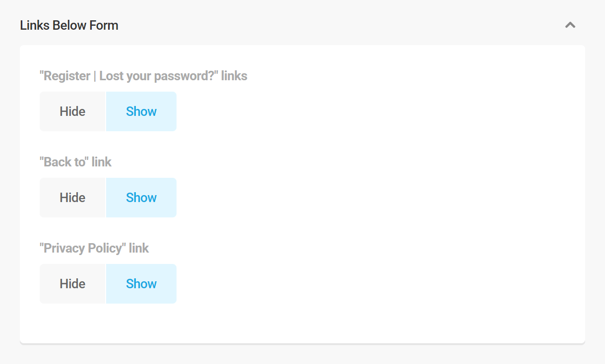
Task: Select Hide under the Privacy Policy setting
Action: (72, 283)
